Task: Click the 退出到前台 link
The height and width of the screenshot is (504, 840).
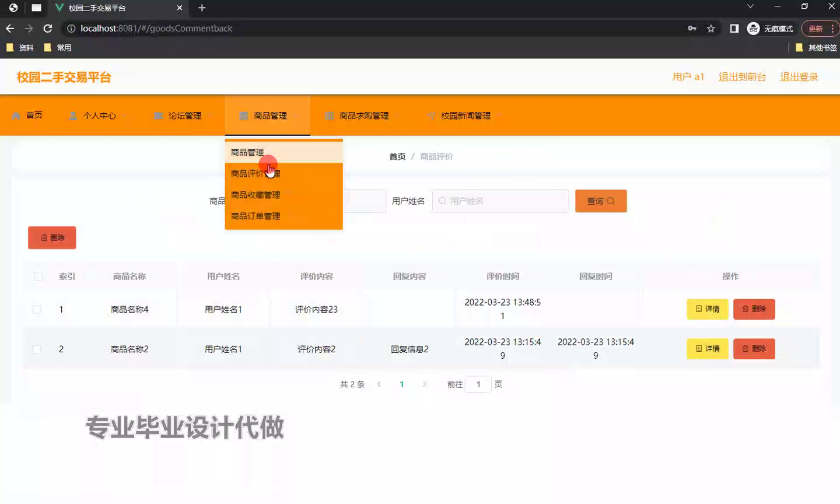Action: pos(742,77)
